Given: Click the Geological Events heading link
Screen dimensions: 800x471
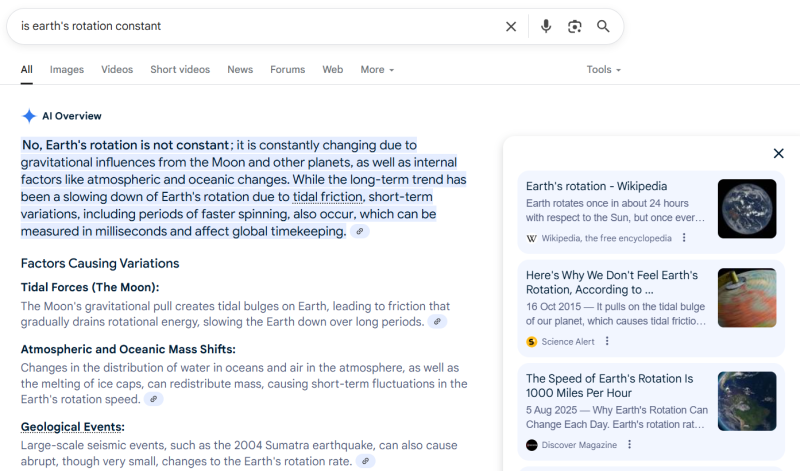Looking at the screenshot, I should (x=72, y=427).
